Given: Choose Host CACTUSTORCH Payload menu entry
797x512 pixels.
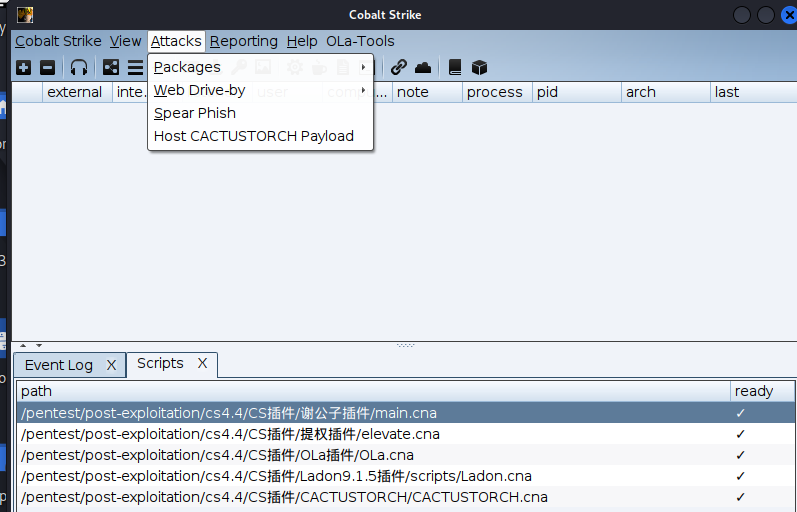Looking at the screenshot, I should (254, 136).
